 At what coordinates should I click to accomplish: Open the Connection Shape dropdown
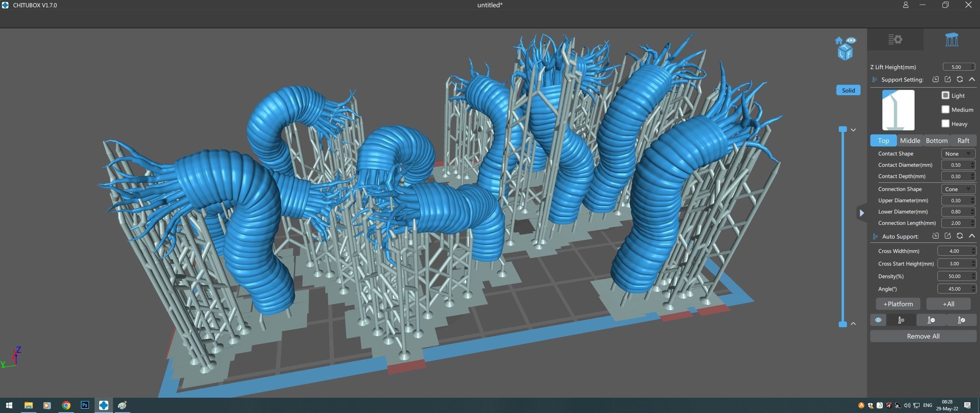[x=958, y=189]
